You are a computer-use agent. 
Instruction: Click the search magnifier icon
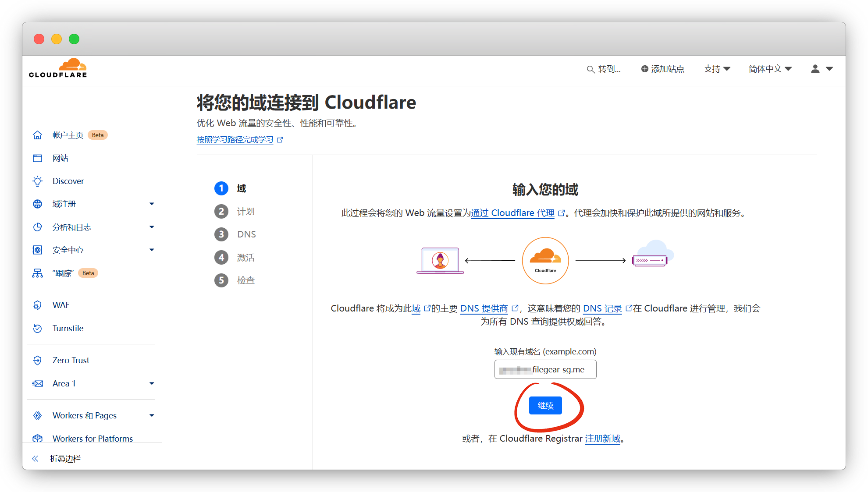(591, 69)
